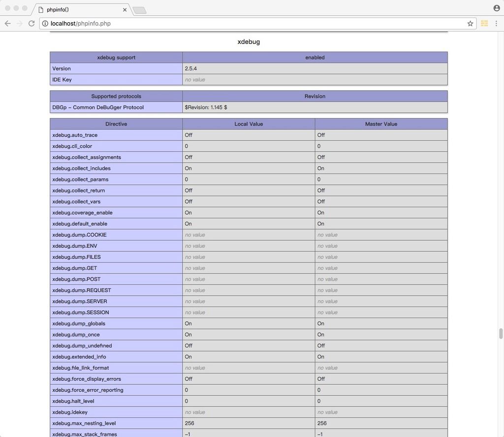The width and height of the screenshot is (504, 437).
Task: Click the 'Directive' column header
Action: (x=116, y=124)
